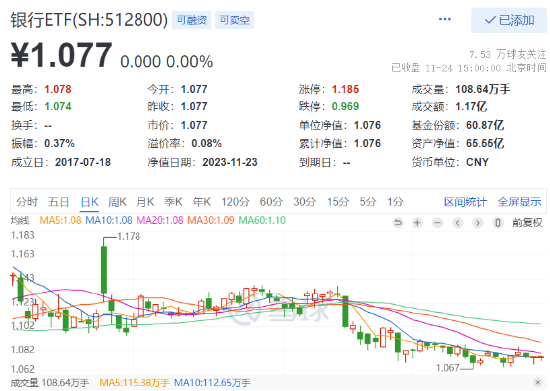Select the 日K chart tab
Screen dimensions: 550x391
click(x=89, y=202)
